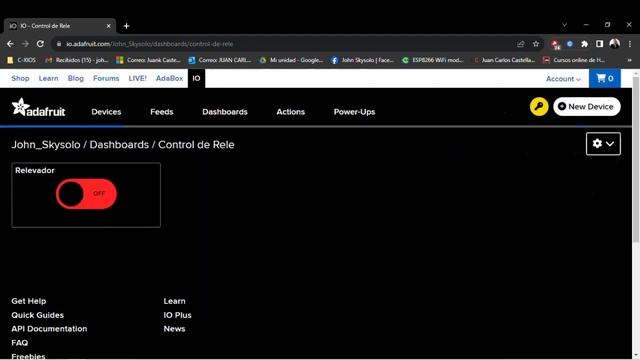Screen dimensions: 640x360
Task: Open the tab search chevron
Action: (x=564, y=25)
